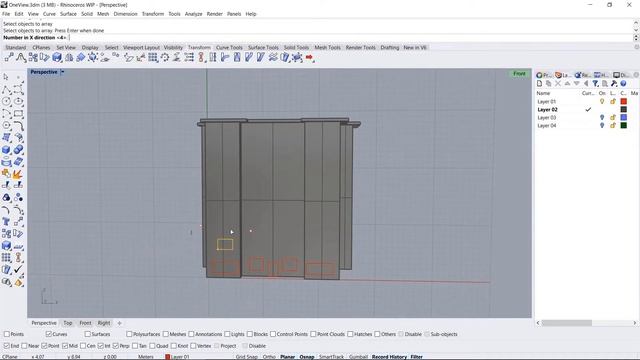Click the layers panel horizontal scrollbar
Screen dimensions: 640x360
pos(567,323)
